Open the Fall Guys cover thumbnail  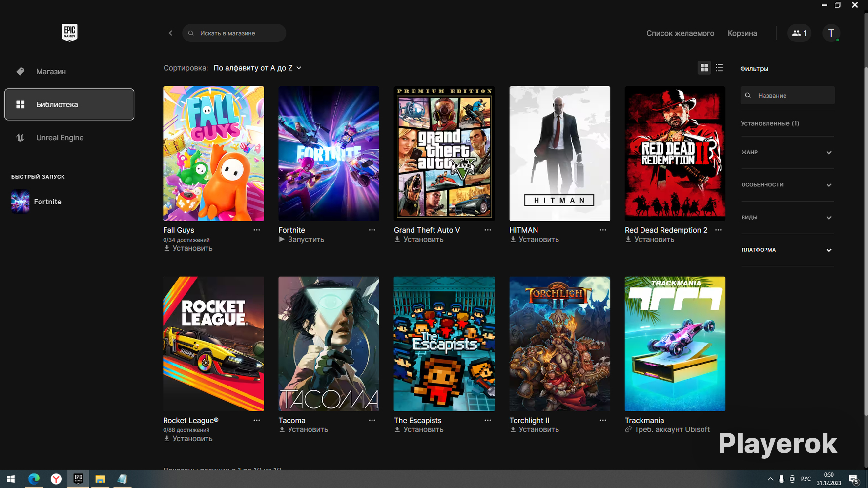[x=213, y=154]
